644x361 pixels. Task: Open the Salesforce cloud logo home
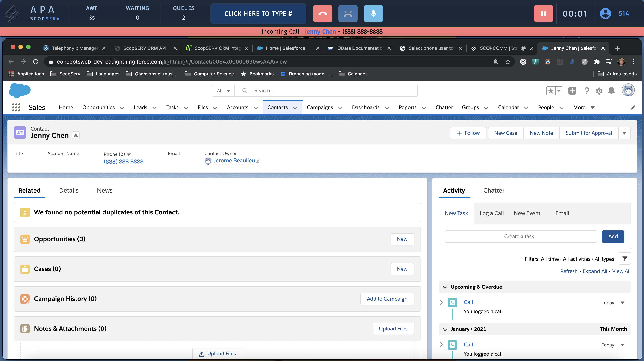(x=20, y=91)
